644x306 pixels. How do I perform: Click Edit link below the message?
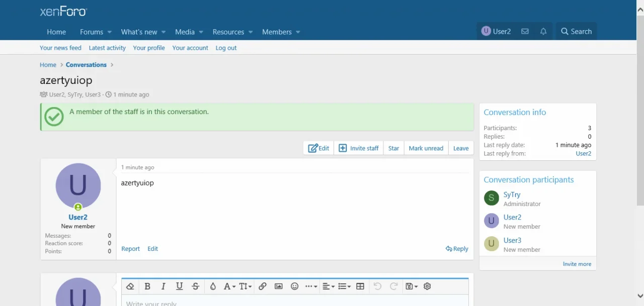click(x=152, y=249)
